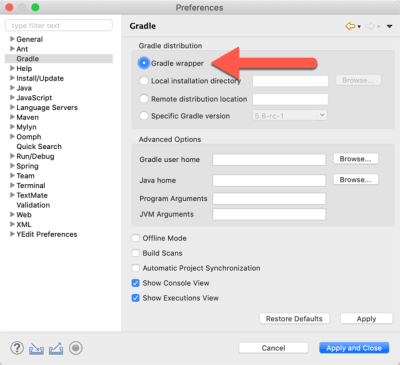The width and height of the screenshot is (400, 365).
Task: Focus the type filter text field
Action: click(x=59, y=26)
